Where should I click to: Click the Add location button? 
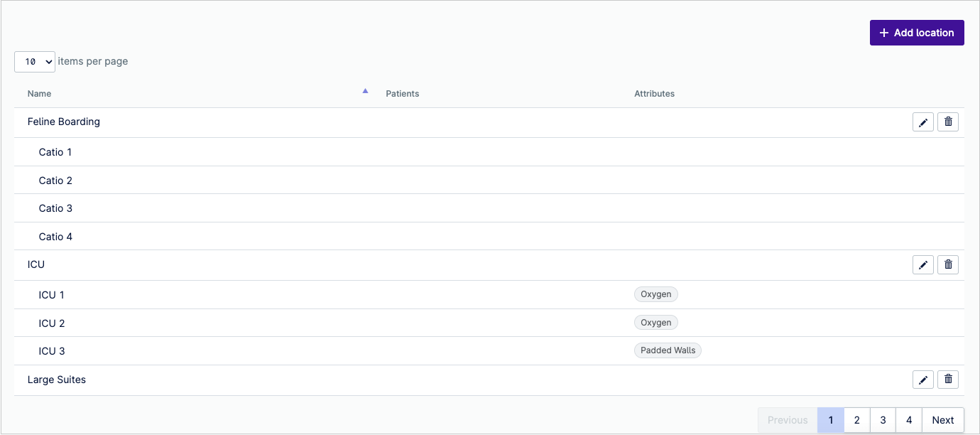(917, 33)
